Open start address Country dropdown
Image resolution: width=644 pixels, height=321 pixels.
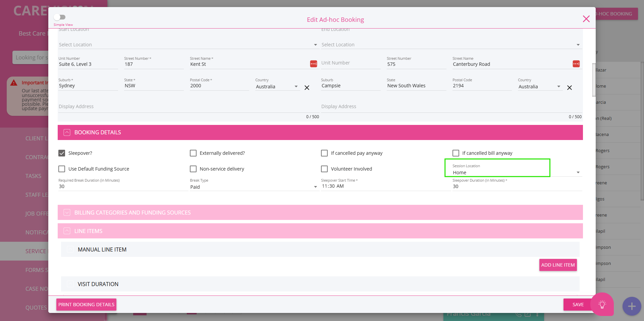277,87
